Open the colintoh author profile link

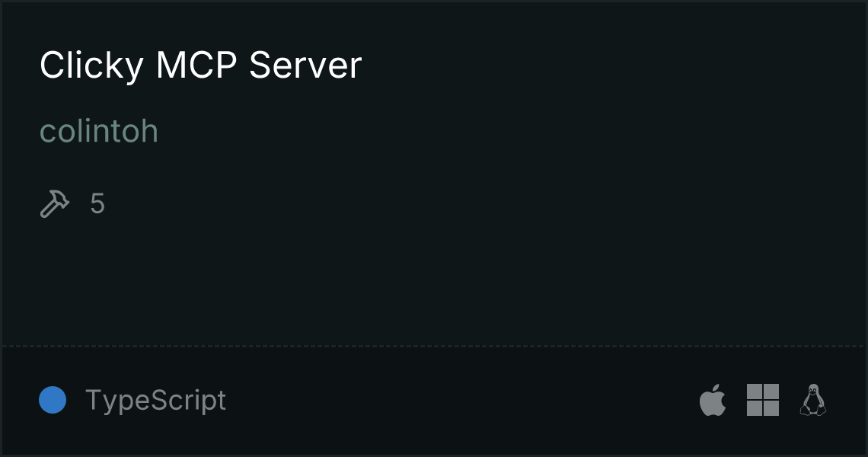pos(99,131)
